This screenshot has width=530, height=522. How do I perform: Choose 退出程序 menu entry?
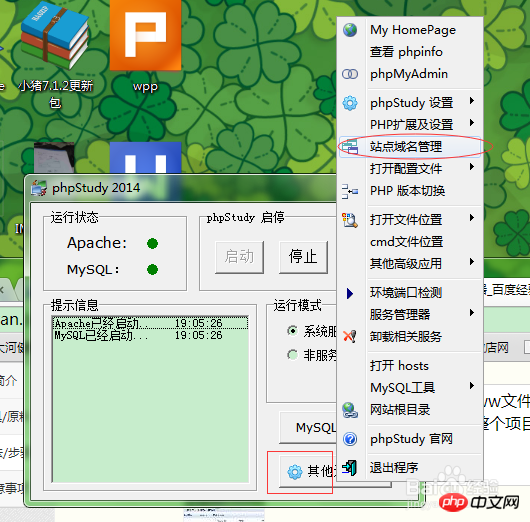point(410,468)
